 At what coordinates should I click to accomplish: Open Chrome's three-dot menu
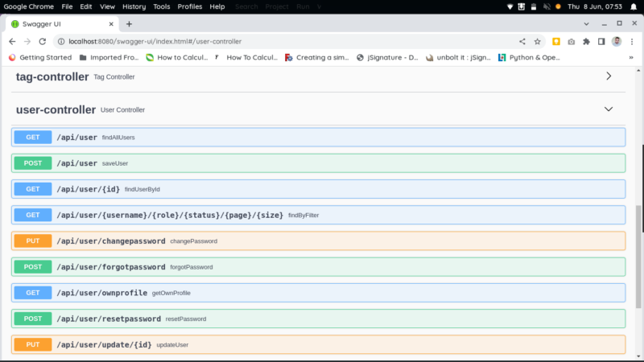coord(631,41)
